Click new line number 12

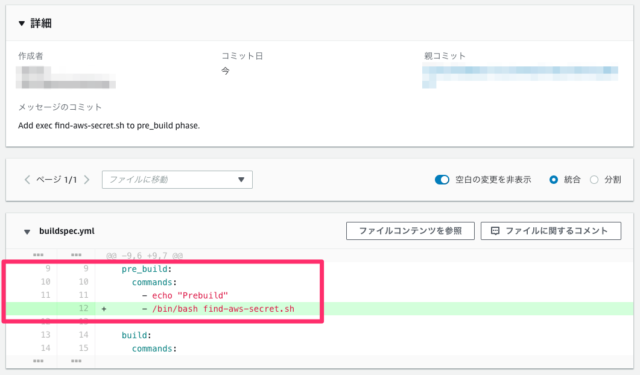pos(84,308)
